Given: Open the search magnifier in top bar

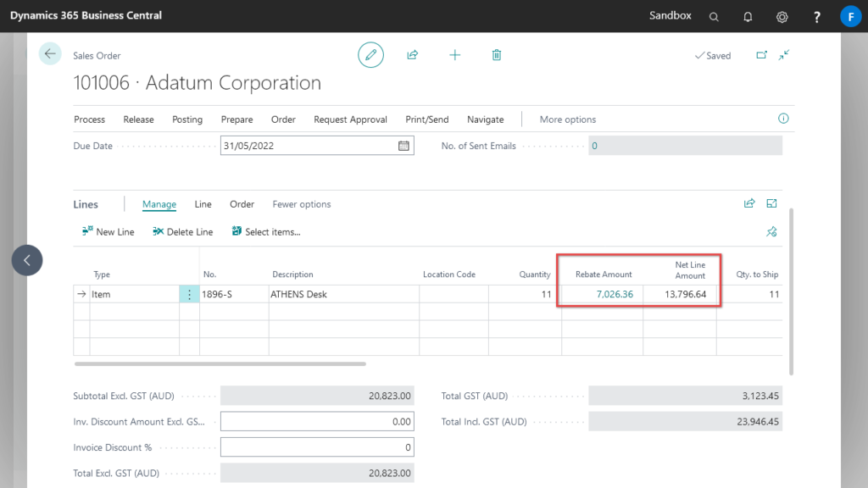Looking at the screenshot, I should [x=714, y=17].
